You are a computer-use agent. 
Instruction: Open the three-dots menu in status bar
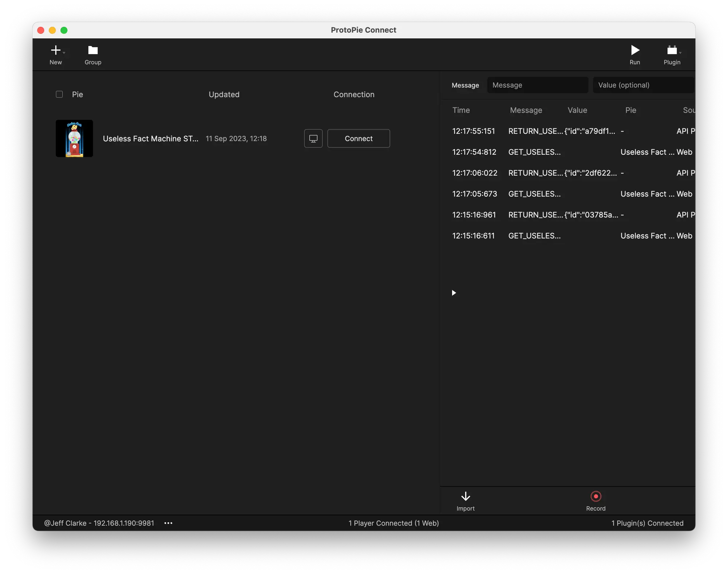click(168, 523)
